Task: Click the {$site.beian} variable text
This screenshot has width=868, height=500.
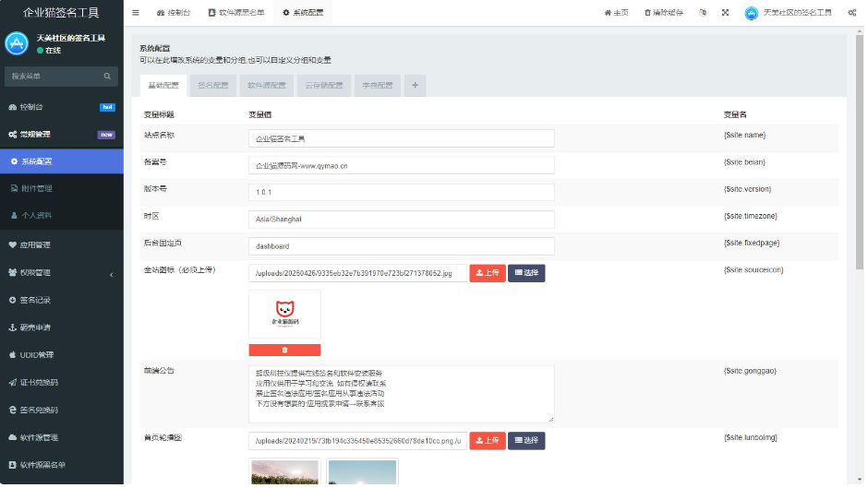Action: pyautogui.click(x=744, y=162)
